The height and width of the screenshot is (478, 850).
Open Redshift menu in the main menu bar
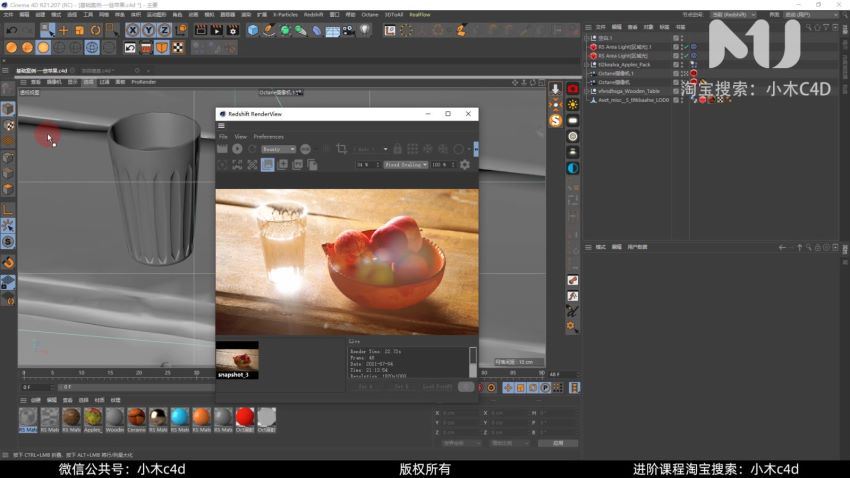pyautogui.click(x=313, y=15)
